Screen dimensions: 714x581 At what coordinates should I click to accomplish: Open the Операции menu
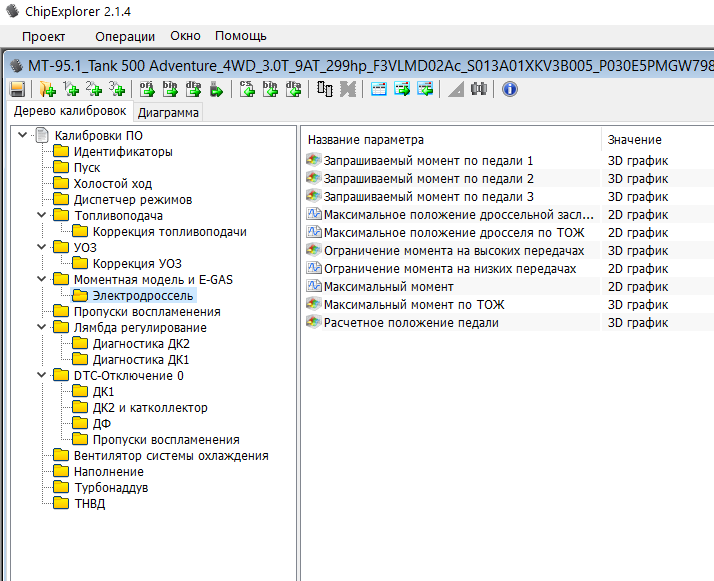point(125,36)
